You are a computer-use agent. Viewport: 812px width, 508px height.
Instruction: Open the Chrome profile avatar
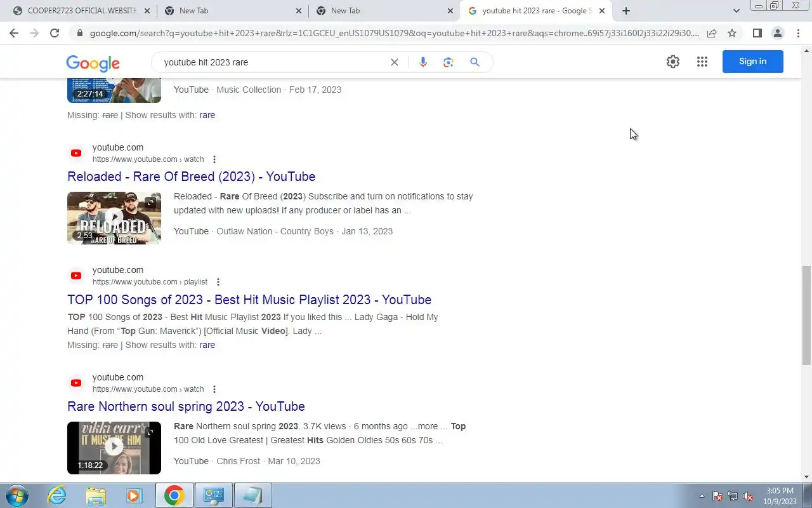point(777,33)
